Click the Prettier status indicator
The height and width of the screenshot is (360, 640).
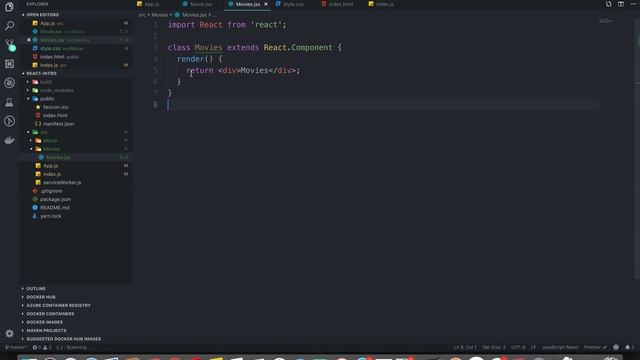[595, 347]
